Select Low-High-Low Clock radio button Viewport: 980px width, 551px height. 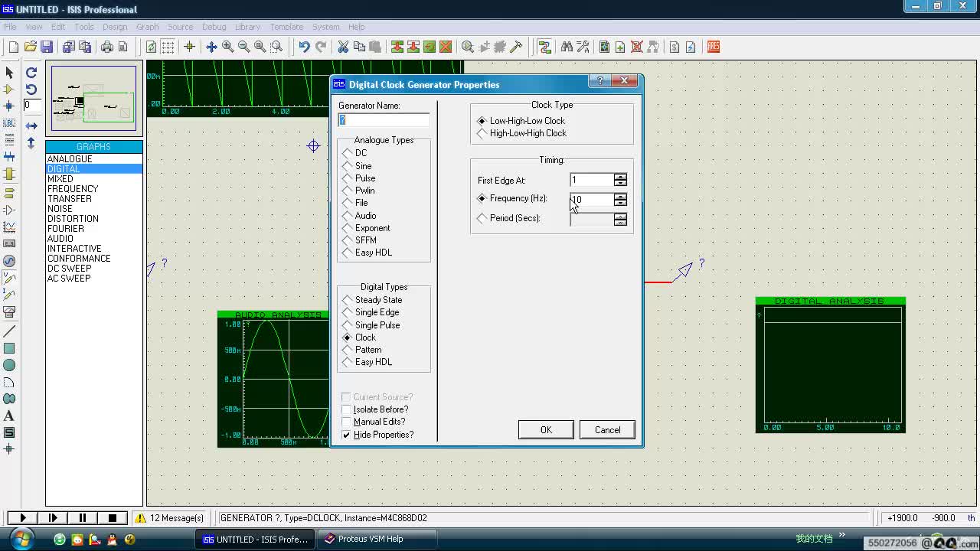pos(521,121)
